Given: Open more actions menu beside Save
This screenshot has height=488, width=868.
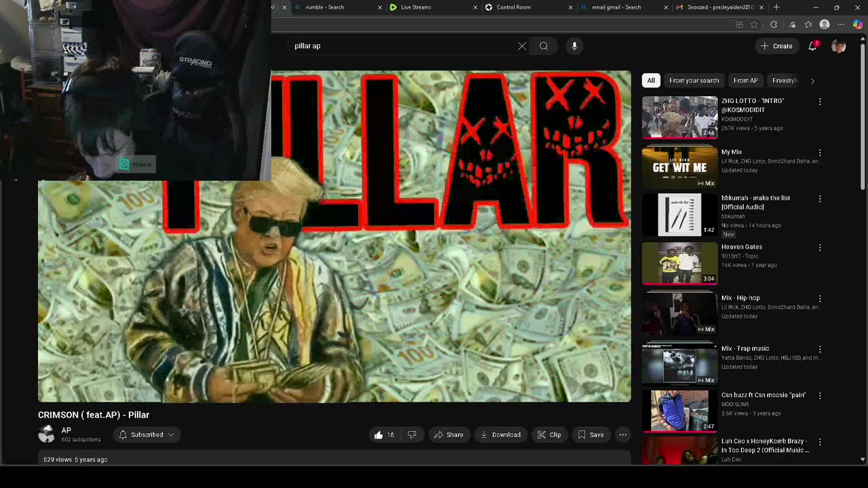Looking at the screenshot, I should point(623,434).
